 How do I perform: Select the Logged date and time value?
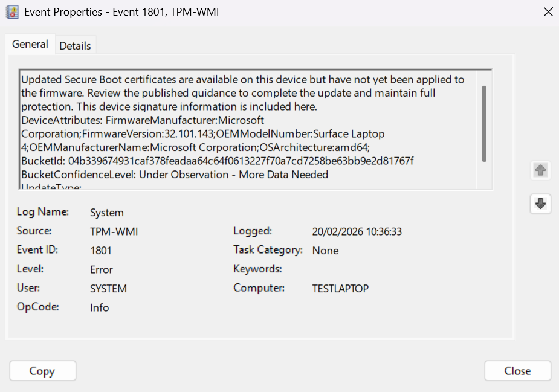[357, 231]
